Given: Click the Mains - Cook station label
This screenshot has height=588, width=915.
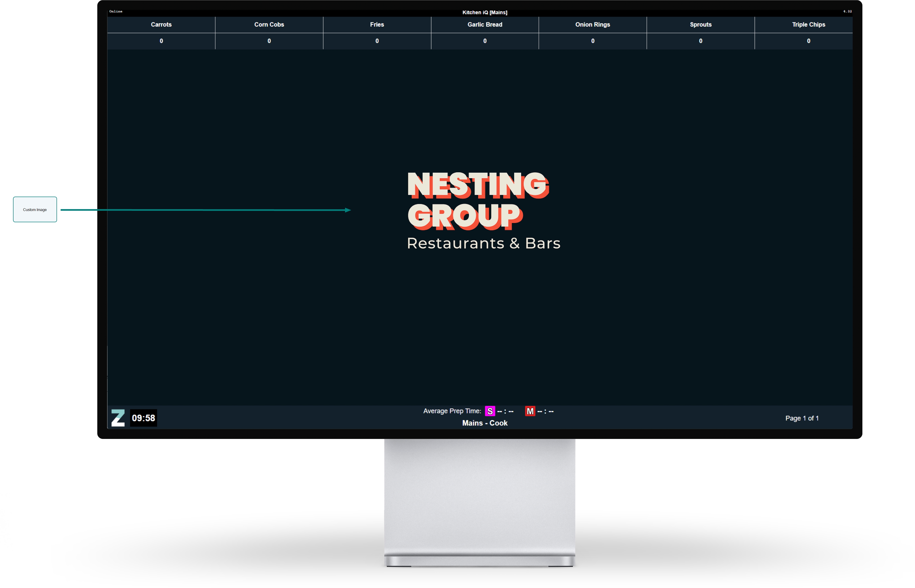Looking at the screenshot, I should click(x=484, y=423).
